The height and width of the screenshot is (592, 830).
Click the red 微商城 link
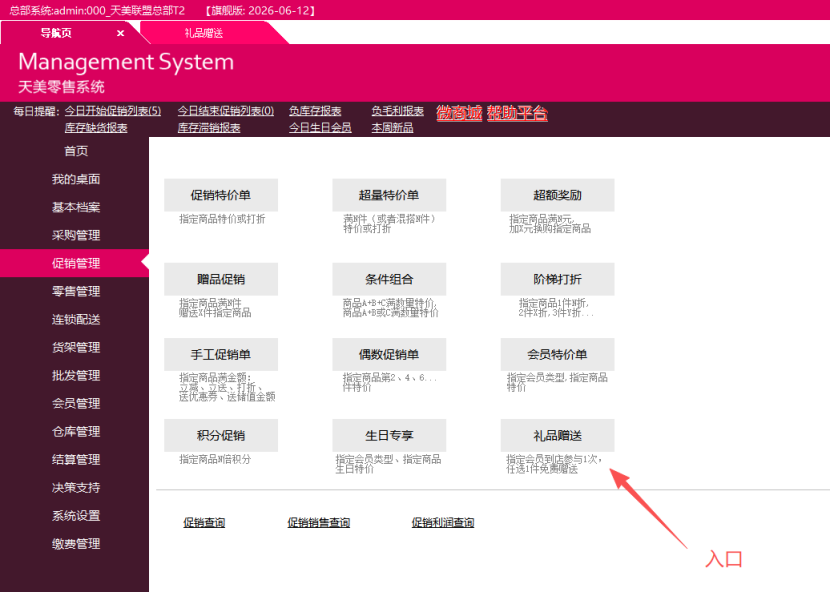point(459,113)
